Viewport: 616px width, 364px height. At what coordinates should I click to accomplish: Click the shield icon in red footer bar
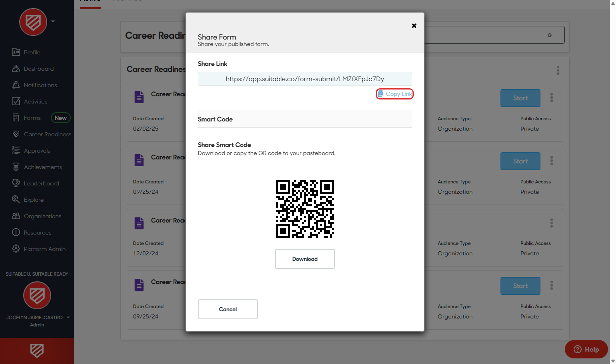37,351
